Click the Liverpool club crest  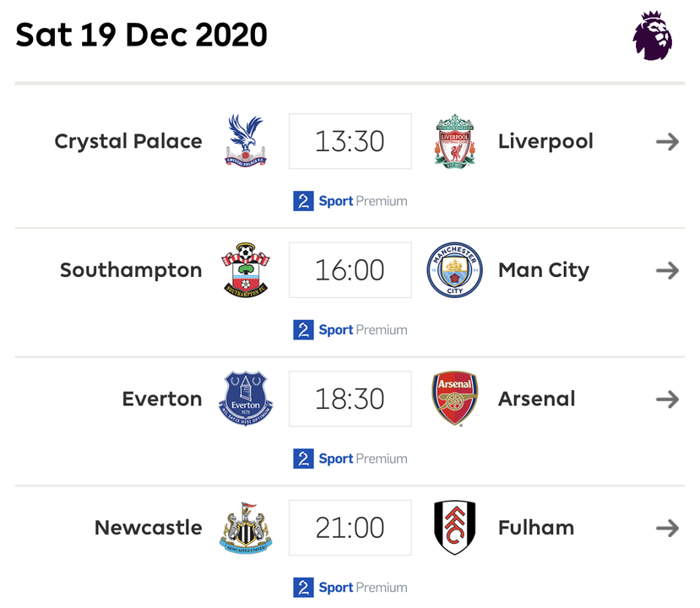[455, 141]
